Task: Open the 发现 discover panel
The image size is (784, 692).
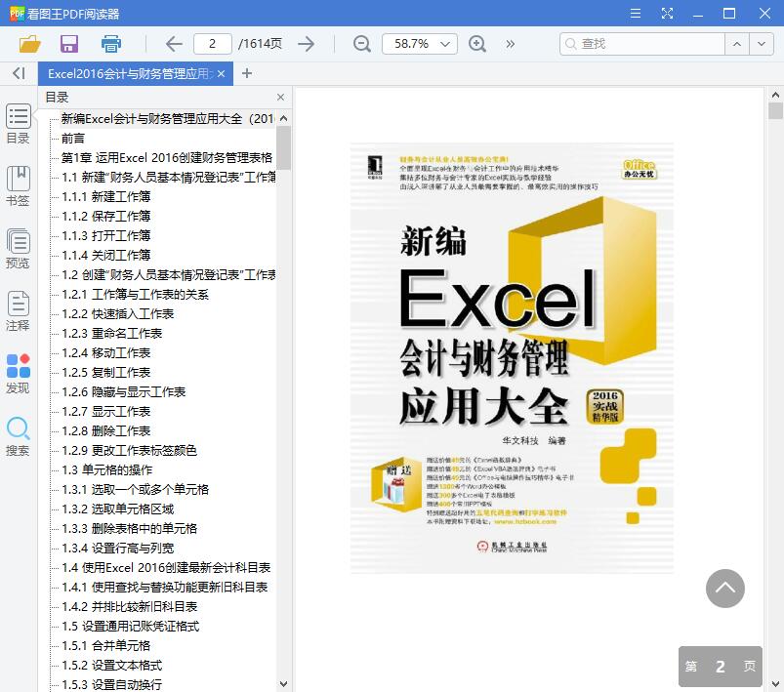Action: click(18, 374)
